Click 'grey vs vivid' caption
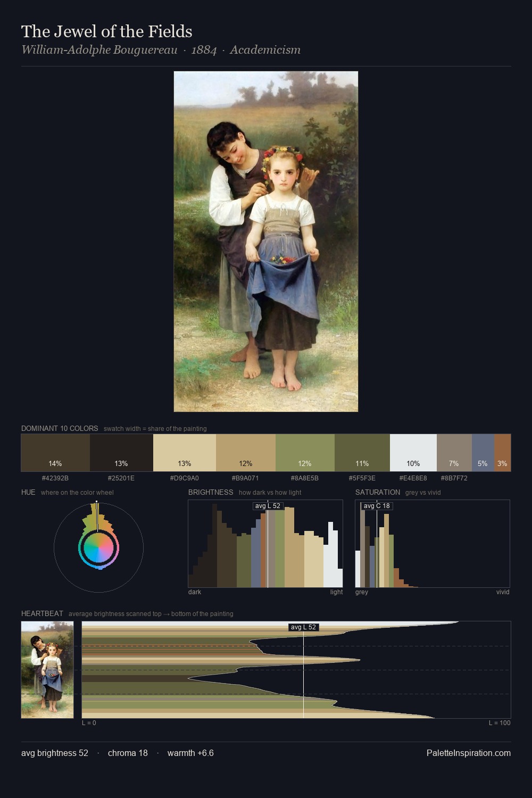Viewport: 532px width, 798px height. 423,493
